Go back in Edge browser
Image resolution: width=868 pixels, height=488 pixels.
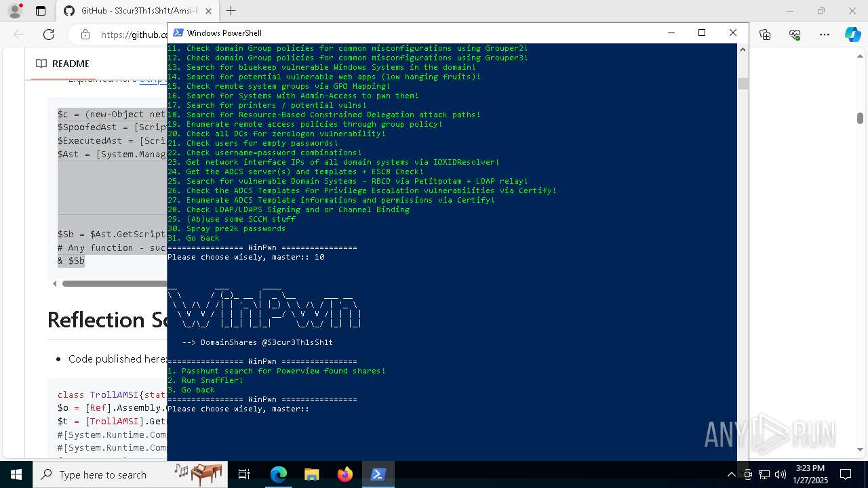pyautogui.click(x=19, y=35)
